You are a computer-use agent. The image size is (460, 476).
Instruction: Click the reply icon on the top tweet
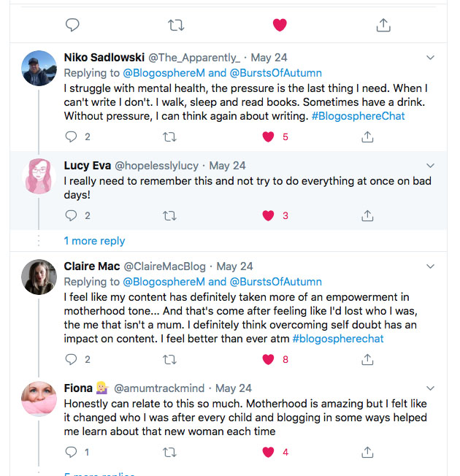[72, 26]
